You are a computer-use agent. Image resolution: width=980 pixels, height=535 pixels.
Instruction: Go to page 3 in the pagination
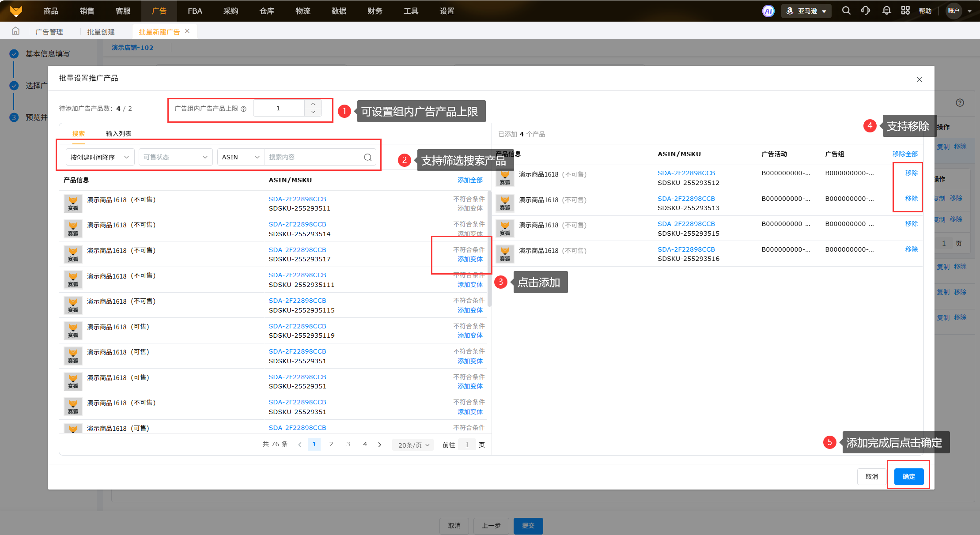[x=348, y=444]
